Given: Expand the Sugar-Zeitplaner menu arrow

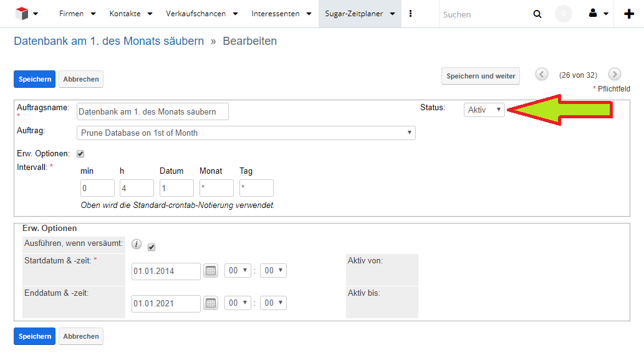Looking at the screenshot, I should 393,14.
